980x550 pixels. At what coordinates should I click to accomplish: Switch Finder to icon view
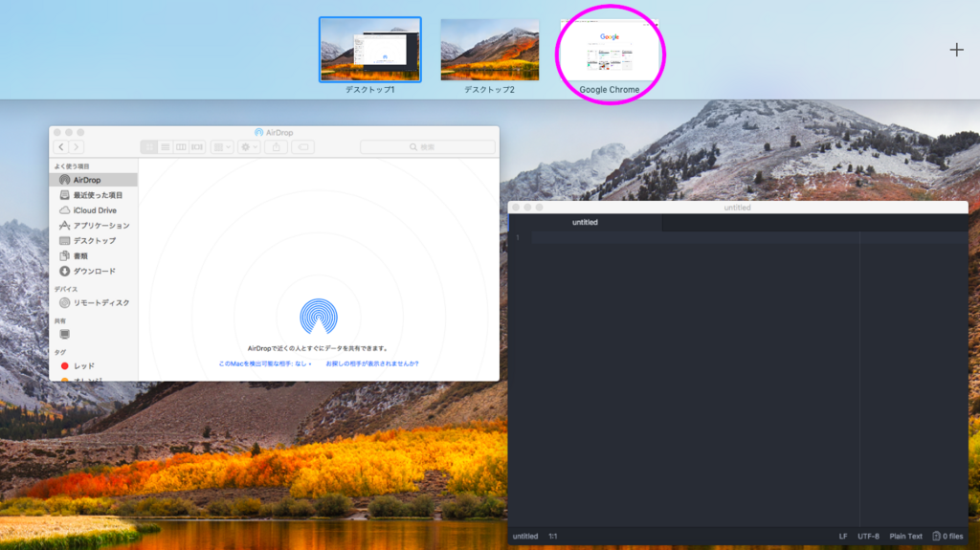click(x=148, y=147)
